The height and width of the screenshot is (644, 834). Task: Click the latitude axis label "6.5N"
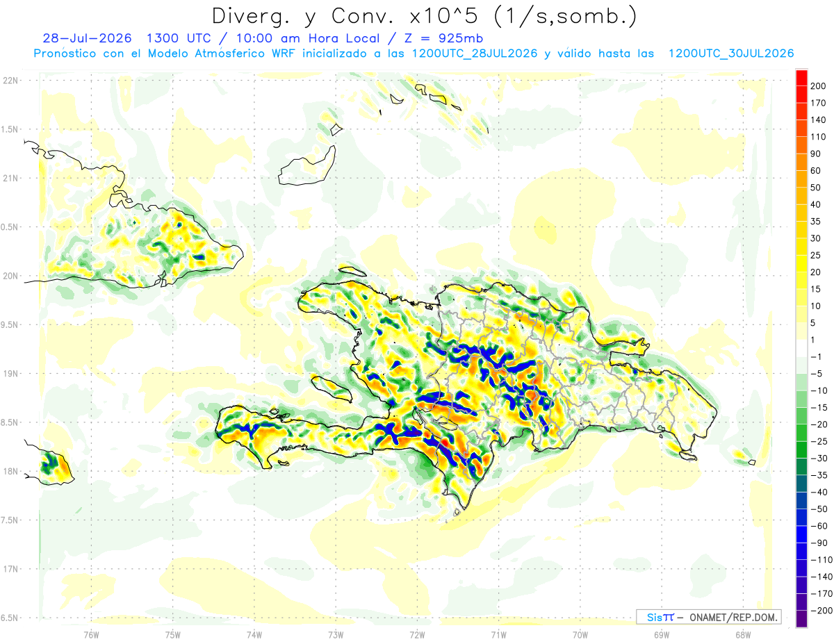click(10, 618)
